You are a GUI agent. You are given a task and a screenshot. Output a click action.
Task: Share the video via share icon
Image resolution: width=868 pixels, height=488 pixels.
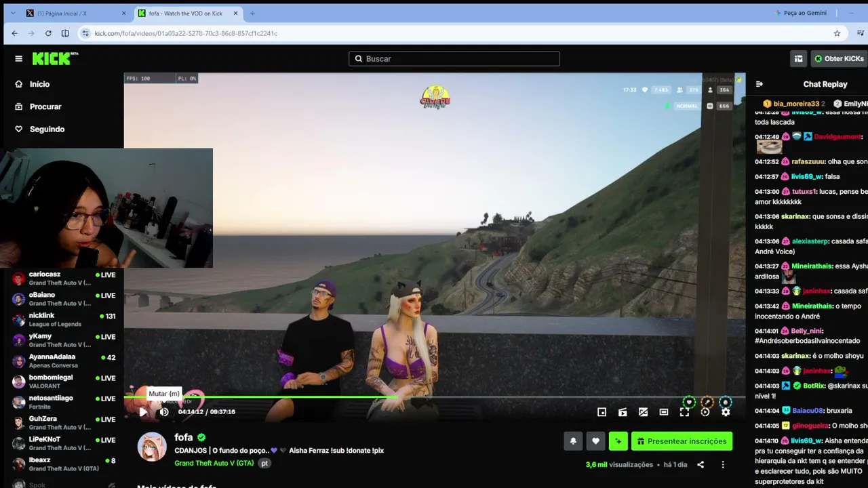(x=701, y=465)
